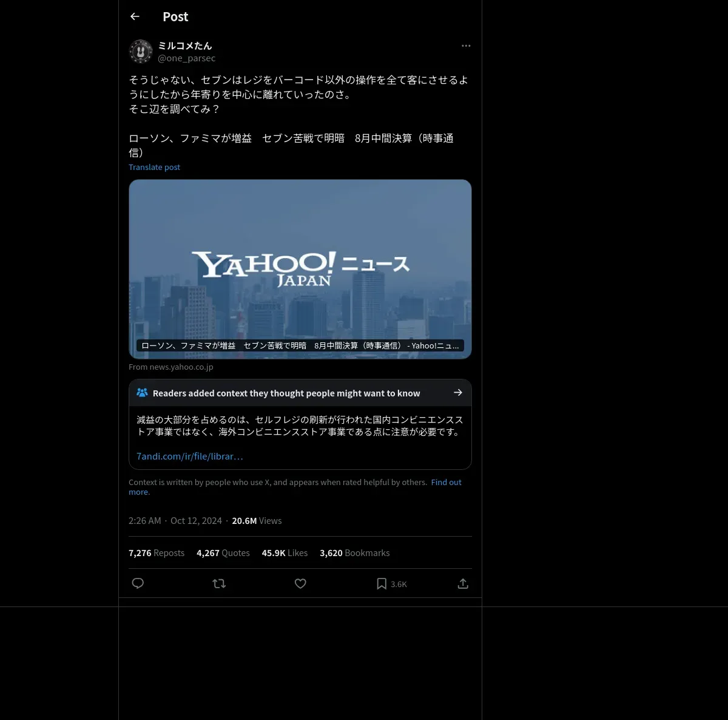This screenshot has width=728, height=720.
Task: Expand Readers added context arrow
Action: tap(458, 393)
